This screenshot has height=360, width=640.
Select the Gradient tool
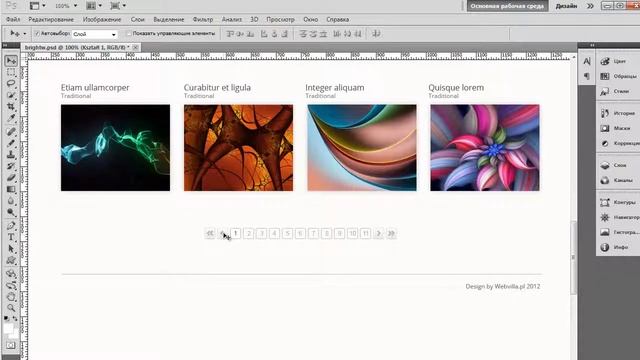click(11, 189)
